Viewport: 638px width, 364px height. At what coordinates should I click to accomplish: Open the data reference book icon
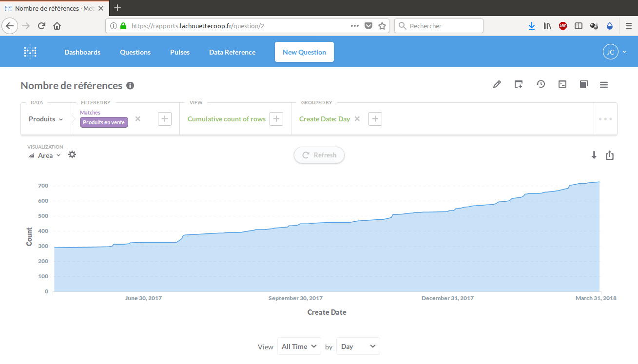[x=583, y=84]
